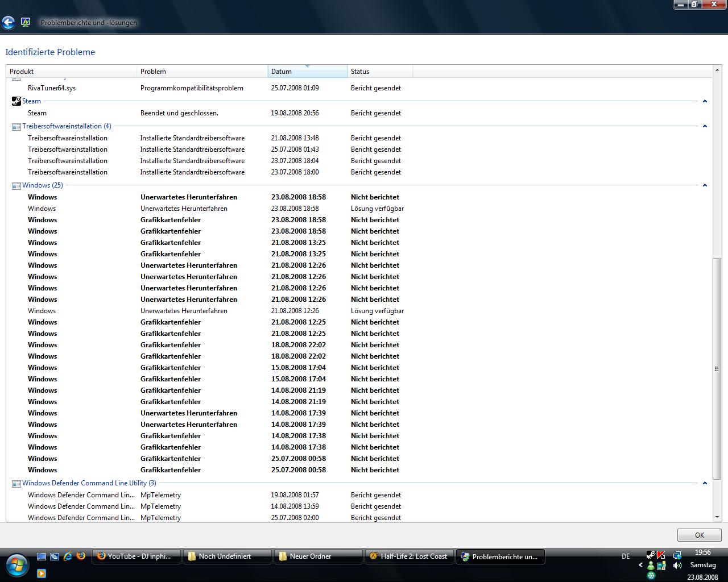
Task: Click 'Bericht gesendet' status of RivaTuner64.sys
Action: click(376, 88)
